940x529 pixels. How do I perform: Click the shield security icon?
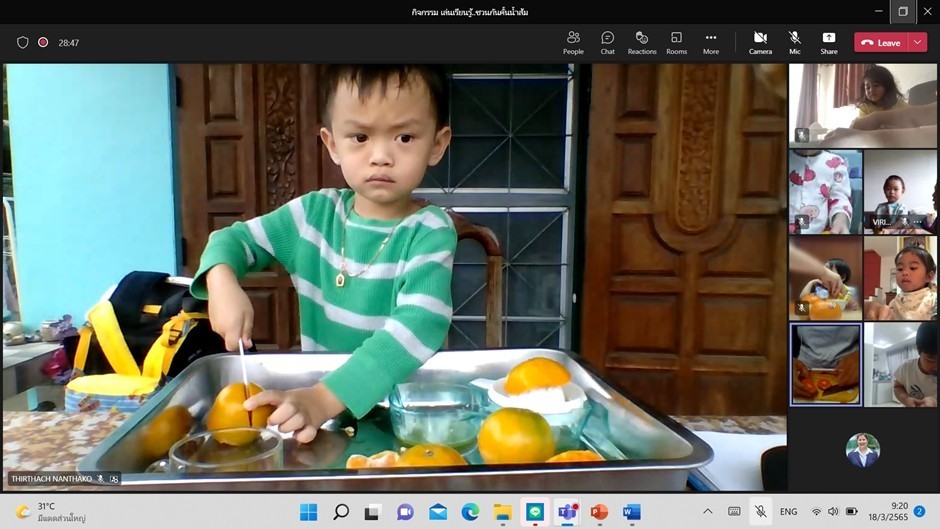(23, 43)
